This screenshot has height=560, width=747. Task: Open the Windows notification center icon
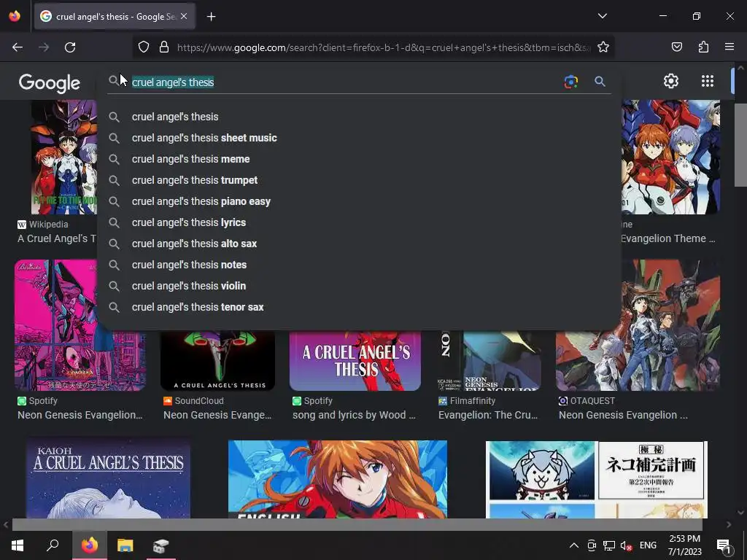724,545
